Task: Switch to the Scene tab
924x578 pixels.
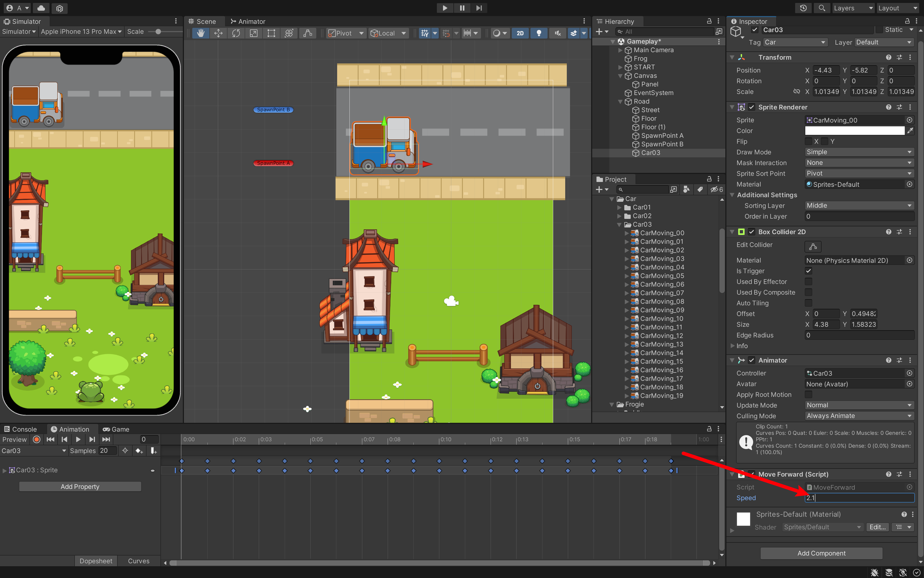Action: (202, 21)
